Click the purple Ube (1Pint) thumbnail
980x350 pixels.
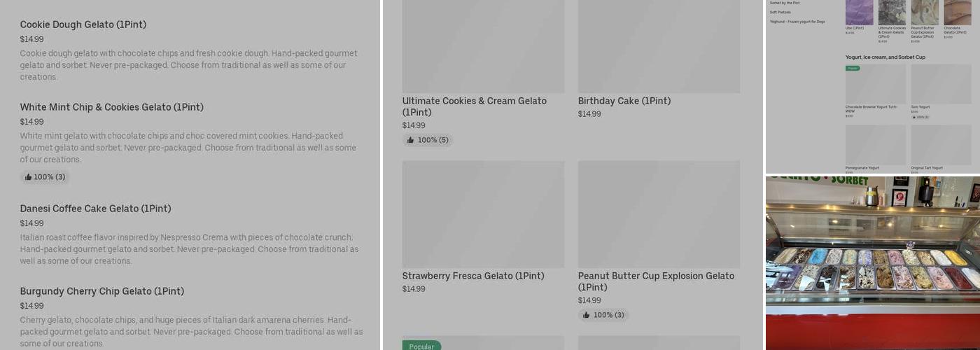(859, 12)
